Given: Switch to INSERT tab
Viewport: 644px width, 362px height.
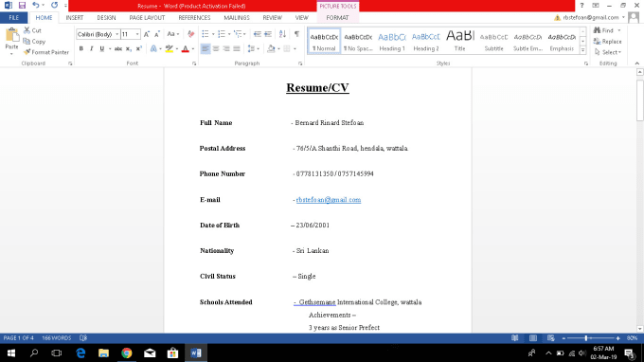Looking at the screenshot, I should coord(75,18).
